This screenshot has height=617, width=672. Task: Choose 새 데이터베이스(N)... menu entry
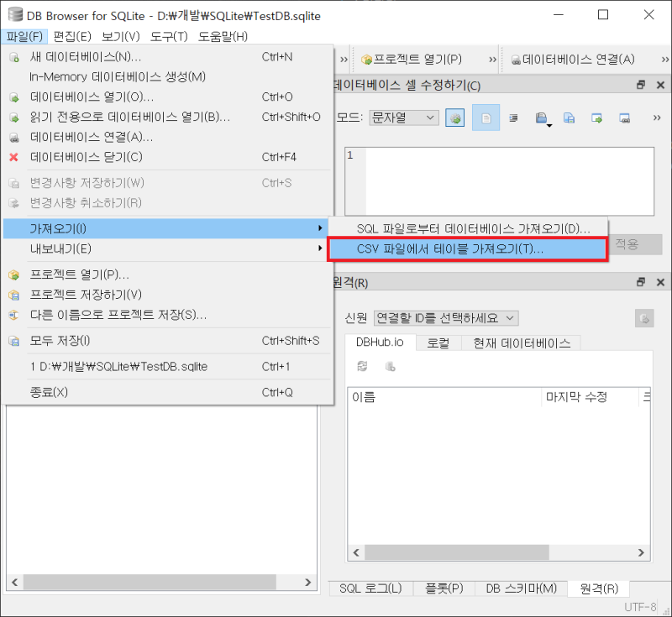tap(168, 56)
